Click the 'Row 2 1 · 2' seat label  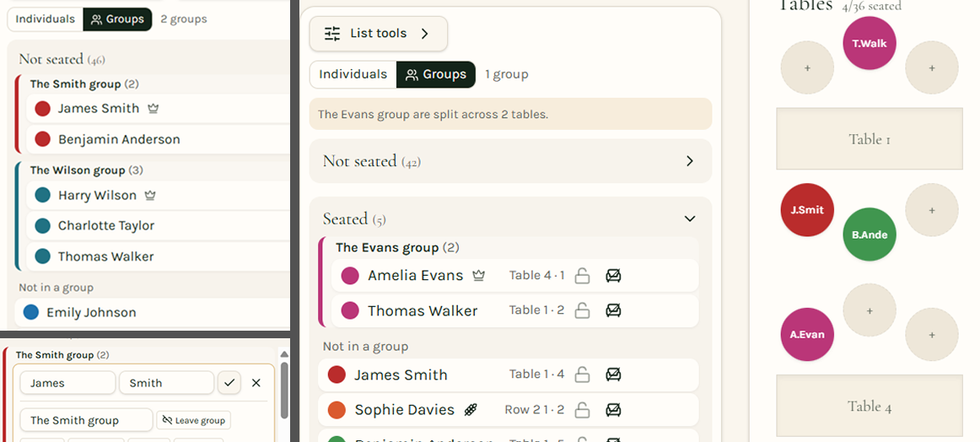(535, 410)
